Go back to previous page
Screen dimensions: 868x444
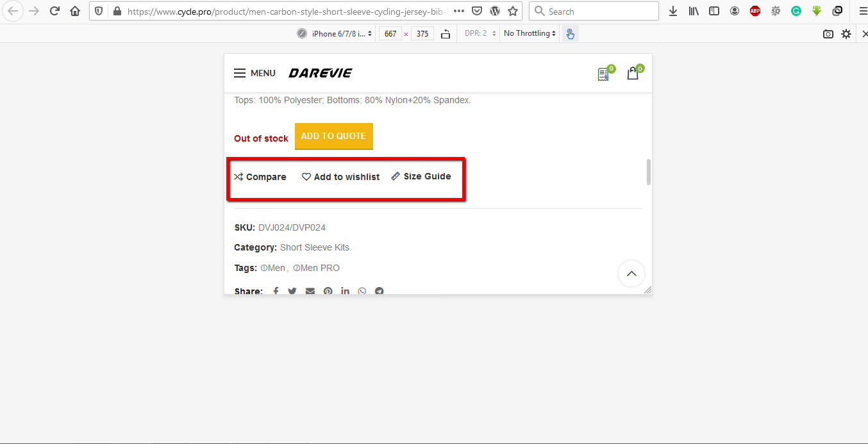[13, 11]
